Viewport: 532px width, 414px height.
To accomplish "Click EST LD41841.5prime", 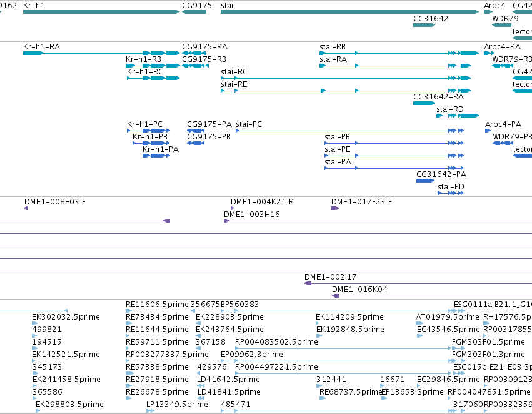I will [201, 398].
